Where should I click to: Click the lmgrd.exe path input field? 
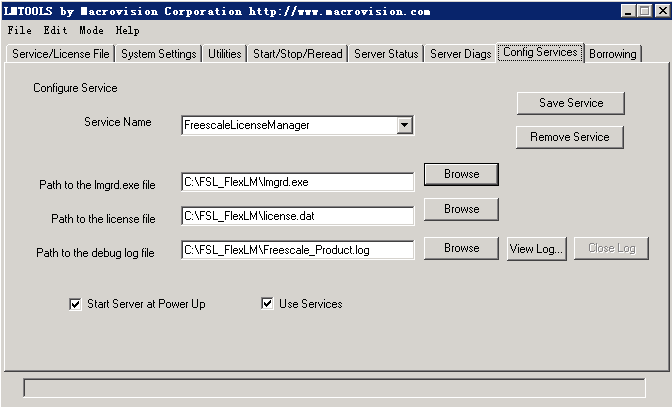tap(297, 182)
